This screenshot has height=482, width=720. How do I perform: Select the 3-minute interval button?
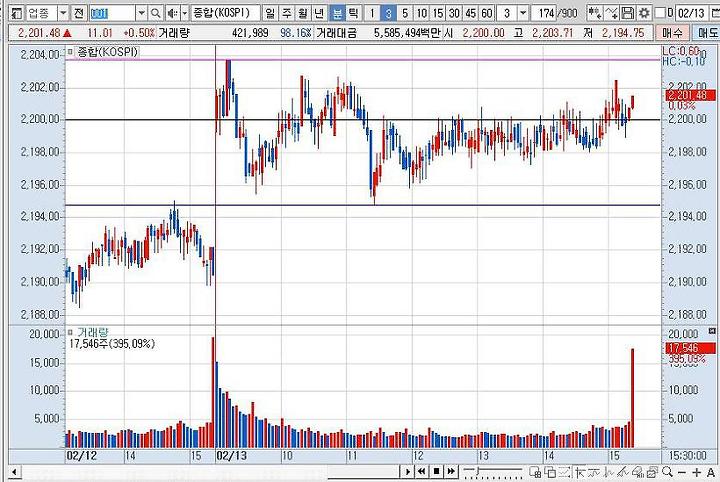388,13
